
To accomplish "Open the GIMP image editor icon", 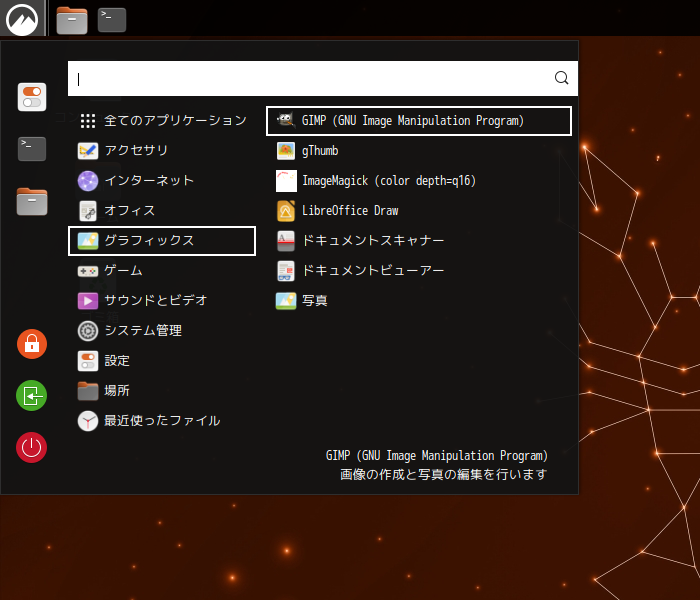I will coord(286,121).
